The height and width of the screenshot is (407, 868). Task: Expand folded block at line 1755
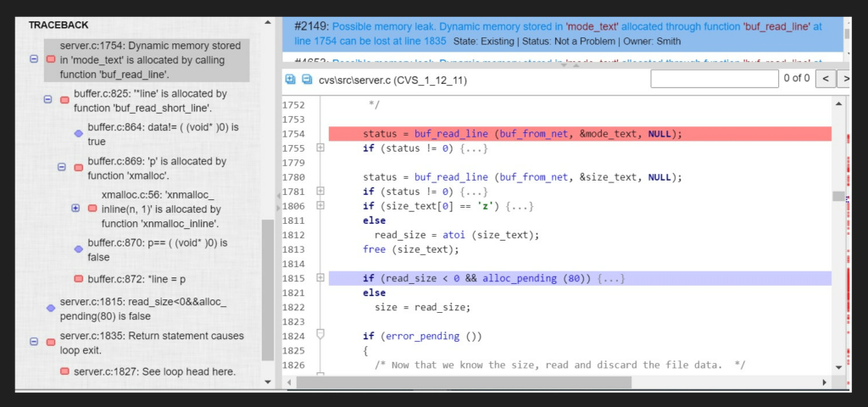click(320, 148)
